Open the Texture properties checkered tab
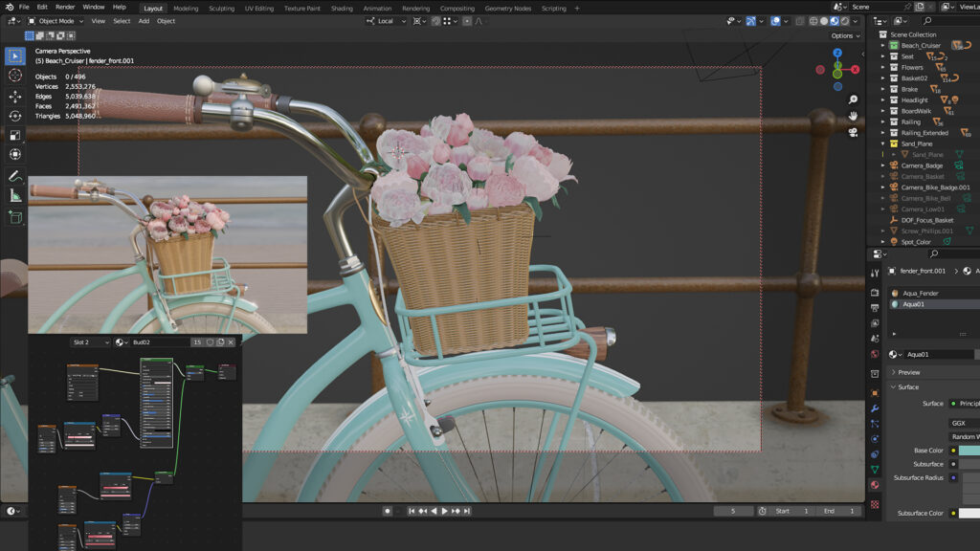 875,504
